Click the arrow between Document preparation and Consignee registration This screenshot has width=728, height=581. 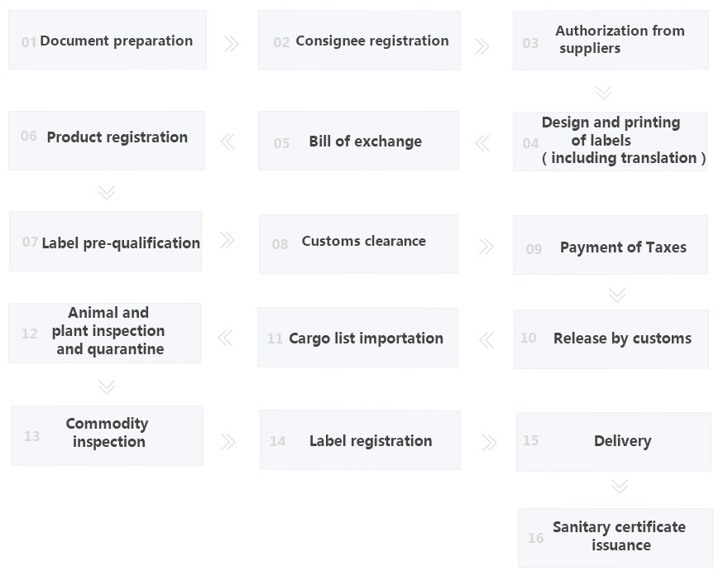[232, 44]
